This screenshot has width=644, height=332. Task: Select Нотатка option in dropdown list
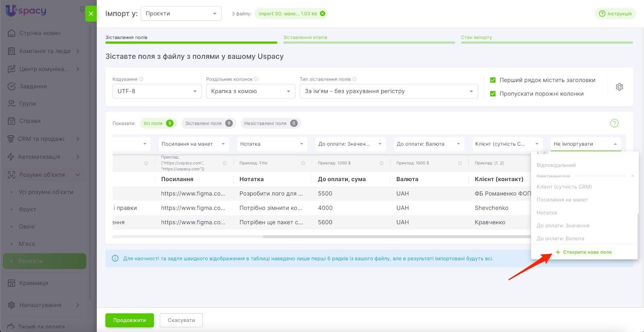pyautogui.click(x=547, y=212)
